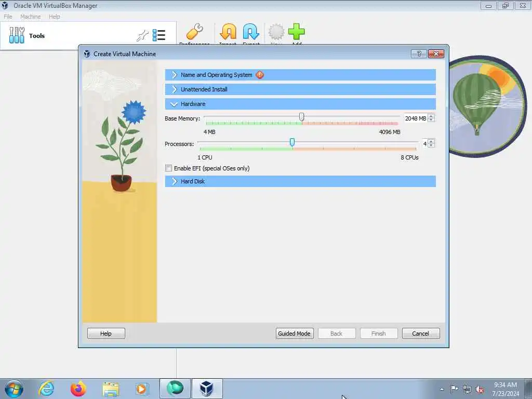Click the Import appliance toolbar icon

(228, 32)
